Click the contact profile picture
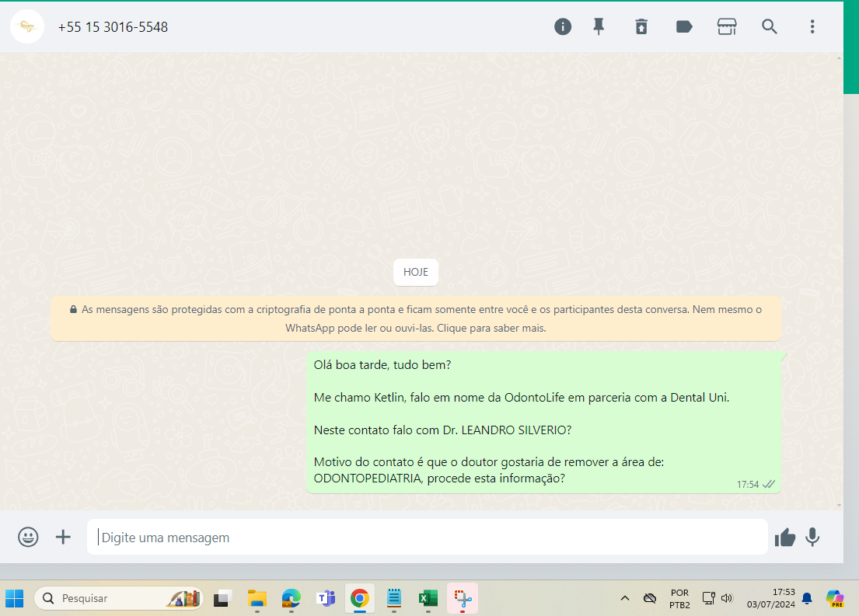 [x=27, y=26]
